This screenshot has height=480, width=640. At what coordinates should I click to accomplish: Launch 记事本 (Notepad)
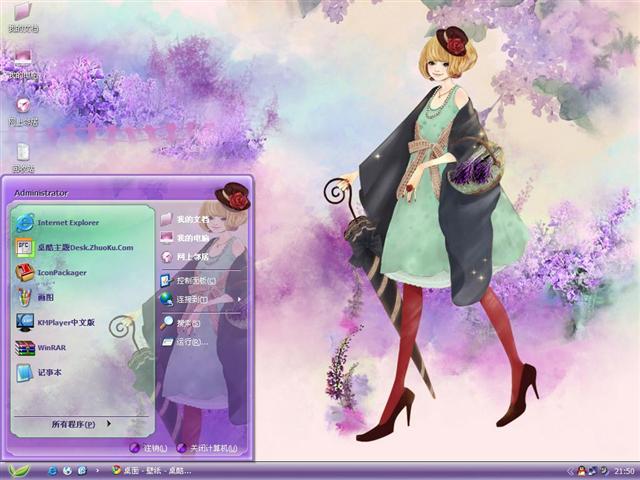pyautogui.click(x=49, y=372)
